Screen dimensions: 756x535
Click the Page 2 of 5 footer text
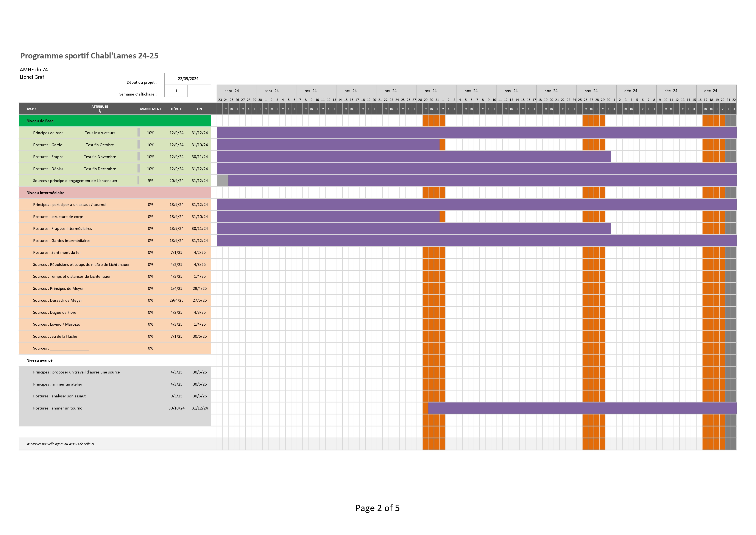[x=377, y=508]
